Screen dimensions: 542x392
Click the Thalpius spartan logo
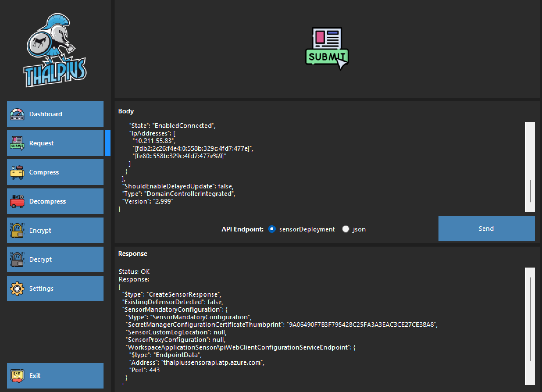coord(55,50)
